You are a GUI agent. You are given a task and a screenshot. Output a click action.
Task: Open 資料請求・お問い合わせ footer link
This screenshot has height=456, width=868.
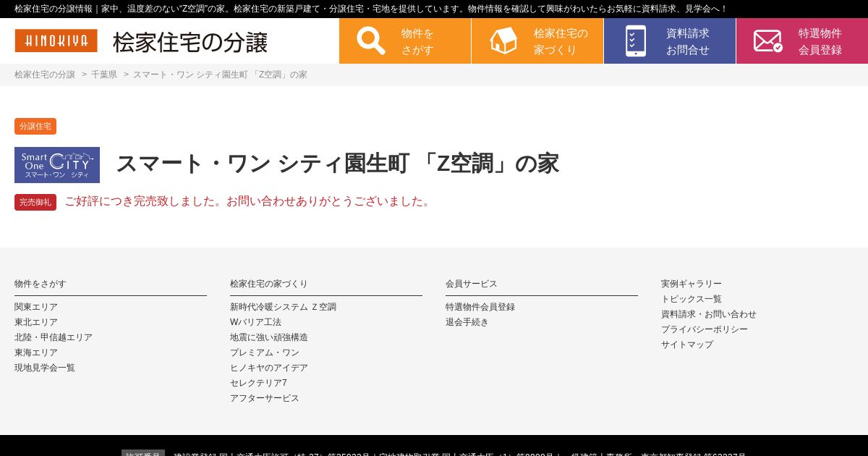709,314
